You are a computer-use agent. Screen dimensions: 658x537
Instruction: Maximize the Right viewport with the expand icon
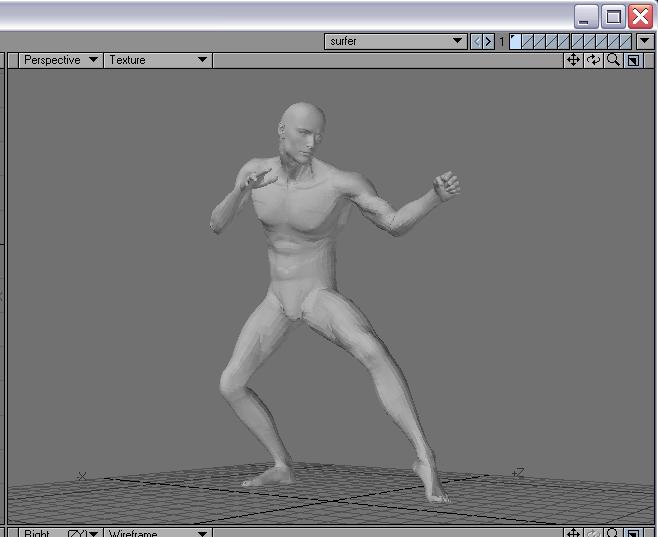click(x=633, y=533)
